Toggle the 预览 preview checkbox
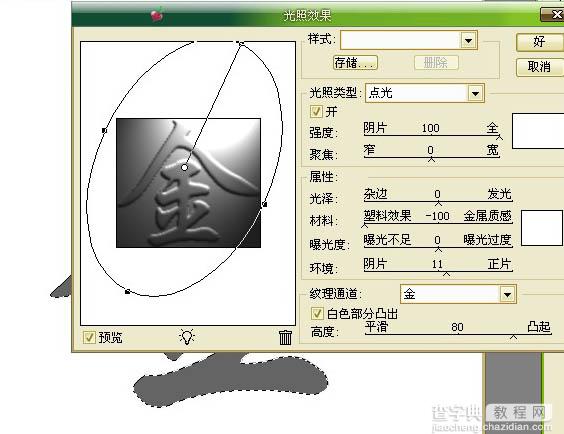 89,337
